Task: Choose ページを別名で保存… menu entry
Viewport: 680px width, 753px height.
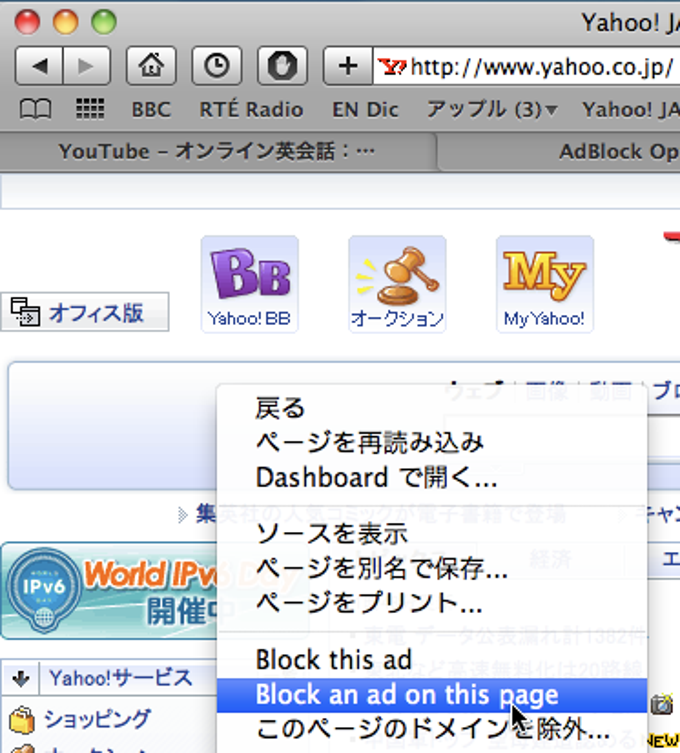Action: pyautogui.click(x=432, y=569)
